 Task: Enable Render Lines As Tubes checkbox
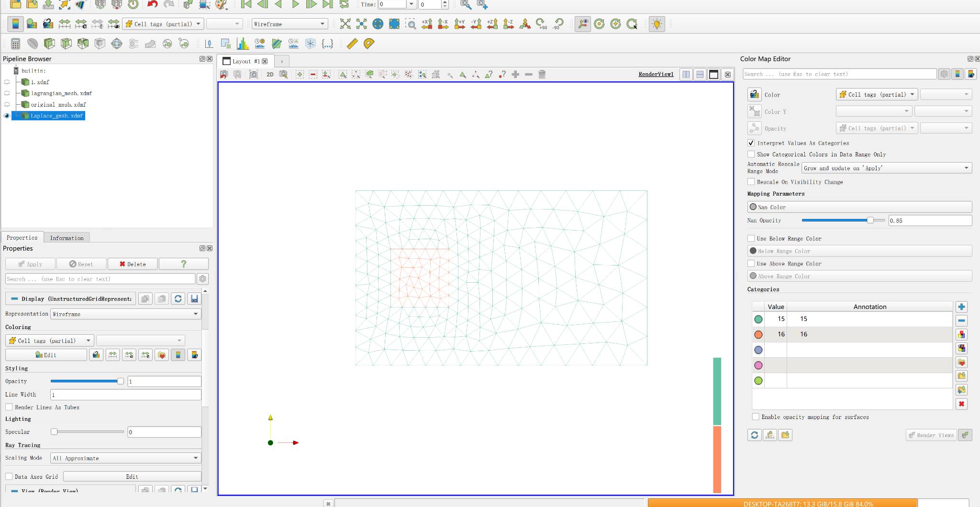[x=9, y=407]
